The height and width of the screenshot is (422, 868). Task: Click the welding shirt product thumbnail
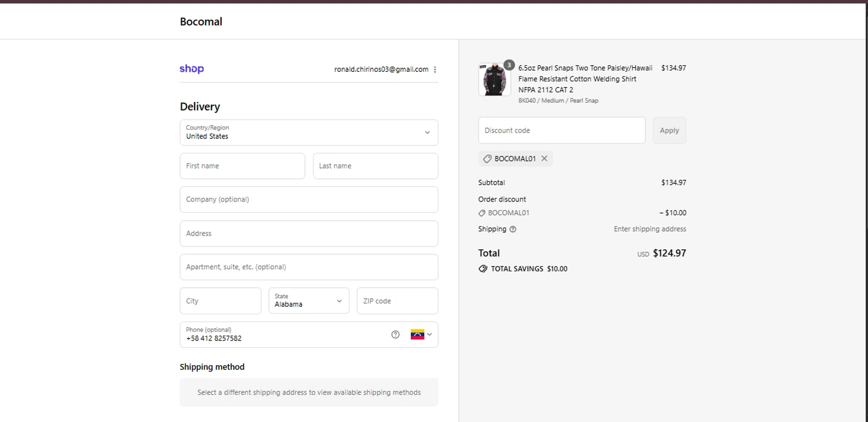[494, 79]
